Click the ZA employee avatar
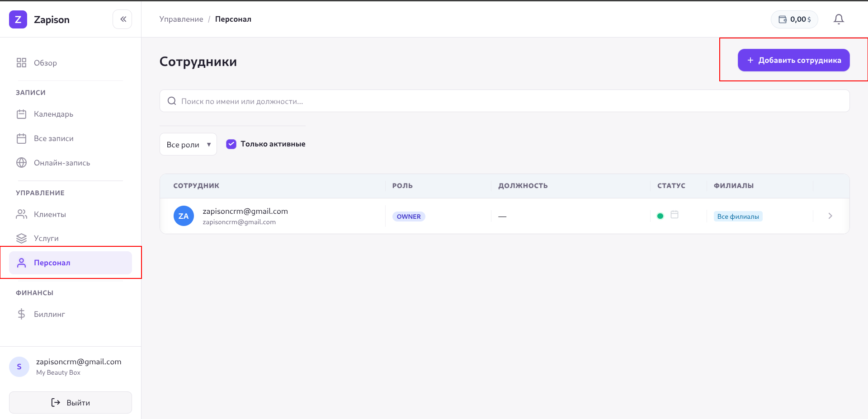 pos(184,216)
